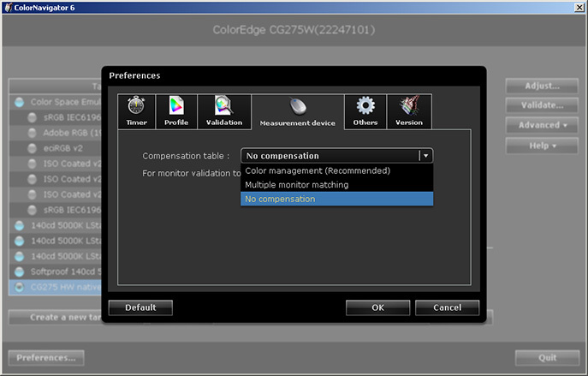This screenshot has height=376, width=588.
Task: Click the Softproof 140cd row bullet icon
Action: [19, 272]
